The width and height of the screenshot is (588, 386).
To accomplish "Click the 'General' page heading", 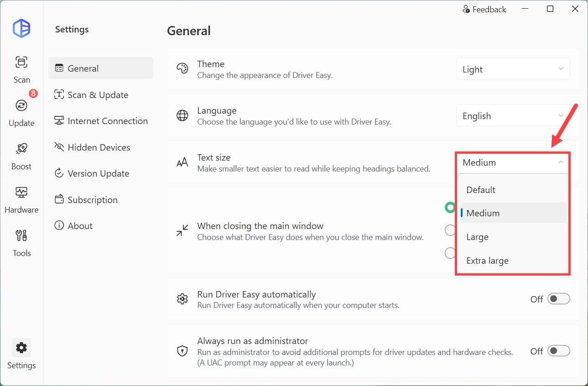I will click(x=189, y=31).
